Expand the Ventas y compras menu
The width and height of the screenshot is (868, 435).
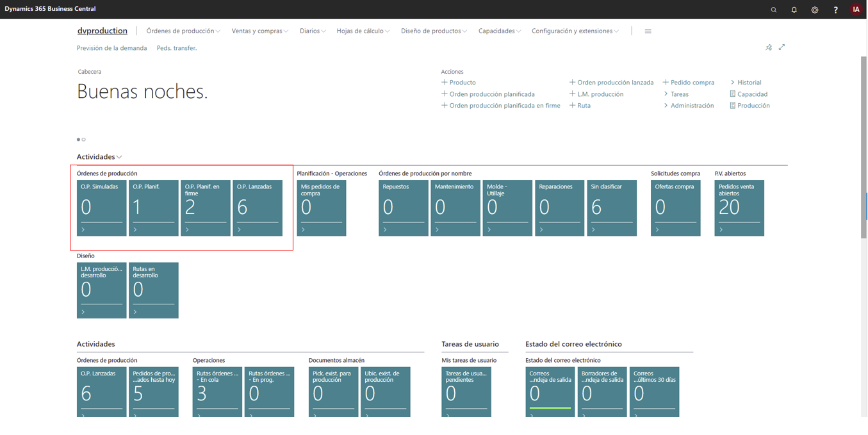tap(260, 31)
